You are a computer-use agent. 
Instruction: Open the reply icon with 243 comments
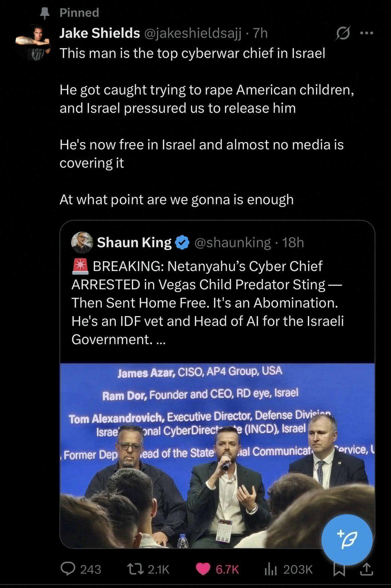68,569
